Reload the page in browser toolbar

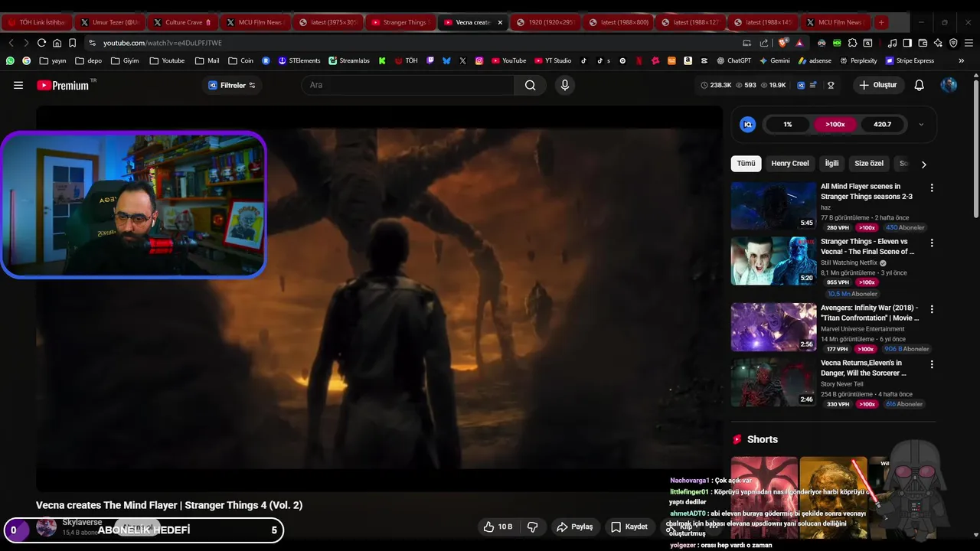41,43
